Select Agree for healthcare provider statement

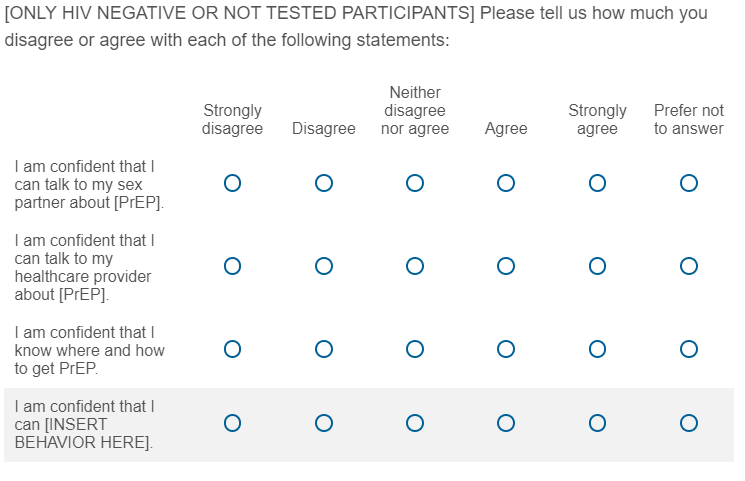[x=506, y=266]
